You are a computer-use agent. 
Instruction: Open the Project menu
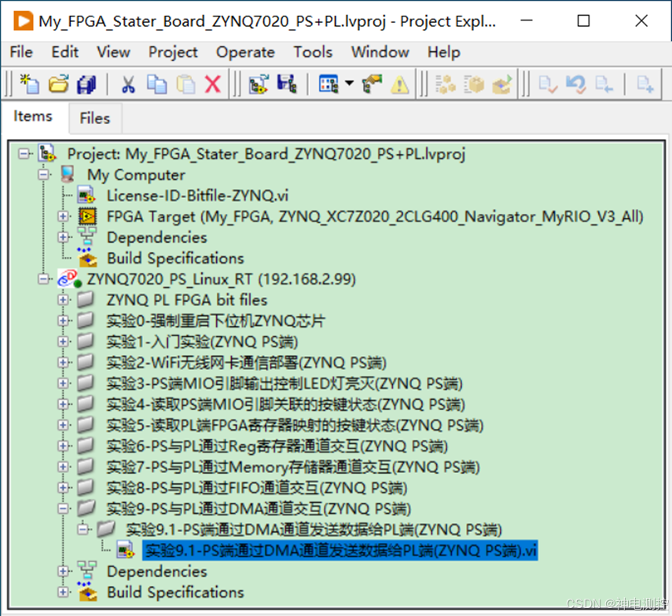(173, 52)
